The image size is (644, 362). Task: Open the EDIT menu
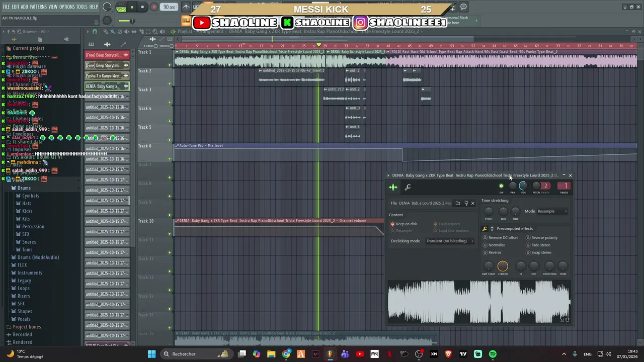(16, 7)
